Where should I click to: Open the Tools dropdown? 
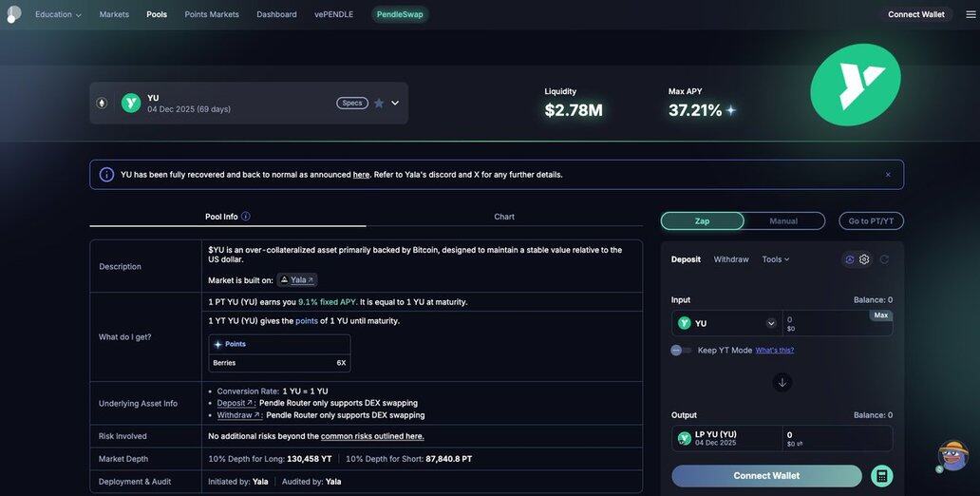click(x=775, y=259)
